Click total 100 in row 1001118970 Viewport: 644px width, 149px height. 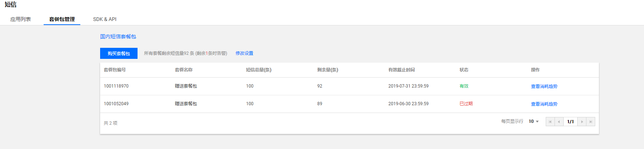pyautogui.click(x=250, y=86)
